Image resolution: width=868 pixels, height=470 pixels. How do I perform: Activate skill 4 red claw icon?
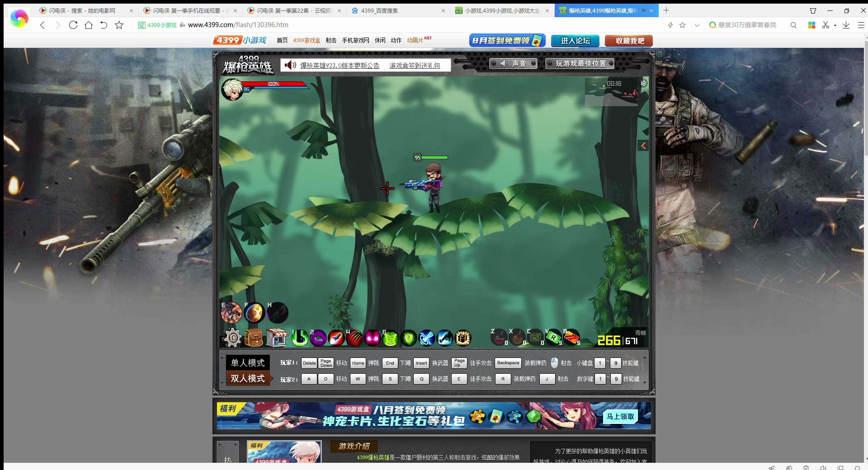pos(354,338)
